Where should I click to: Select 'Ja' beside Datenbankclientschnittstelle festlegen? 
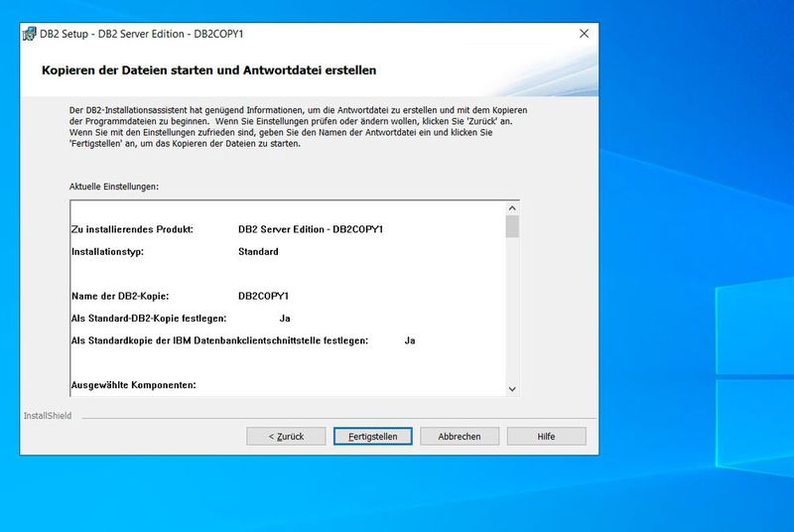click(x=410, y=340)
